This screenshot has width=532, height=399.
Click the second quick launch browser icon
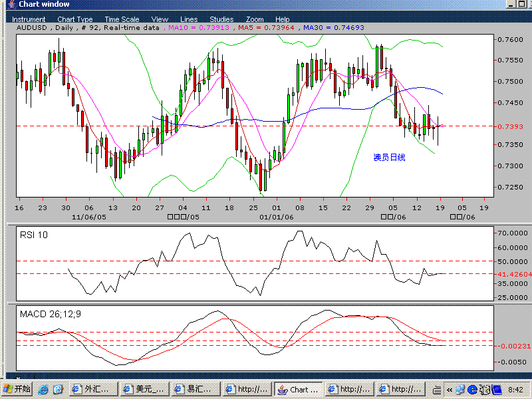58,389
